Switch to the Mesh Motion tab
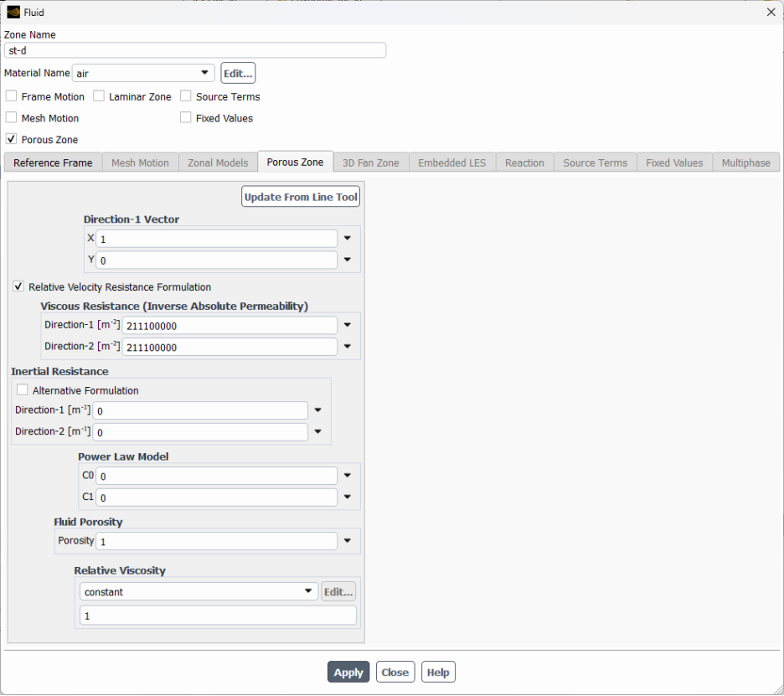Image resolution: width=784 pixels, height=696 pixels. pyautogui.click(x=141, y=163)
